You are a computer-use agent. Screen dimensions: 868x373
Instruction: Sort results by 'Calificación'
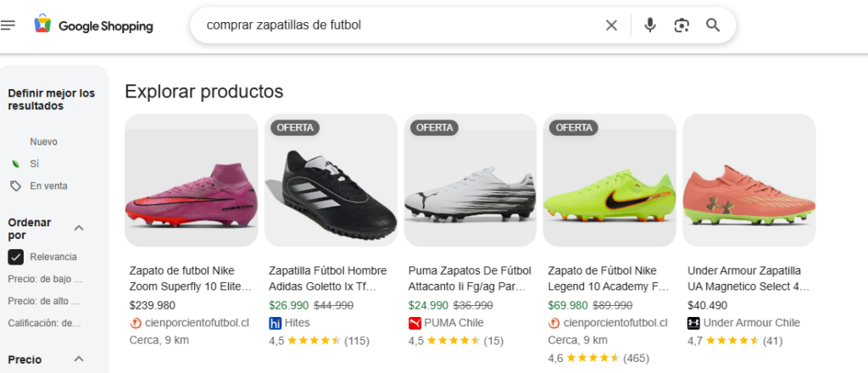click(x=46, y=322)
